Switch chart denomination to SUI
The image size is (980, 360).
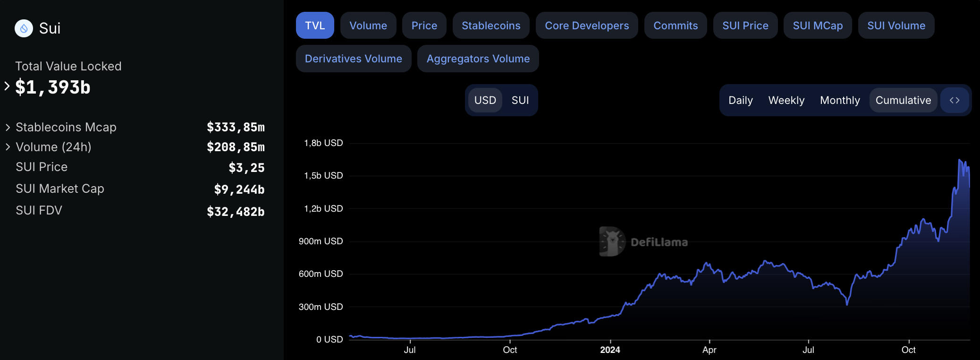click(x=520, y=100)
